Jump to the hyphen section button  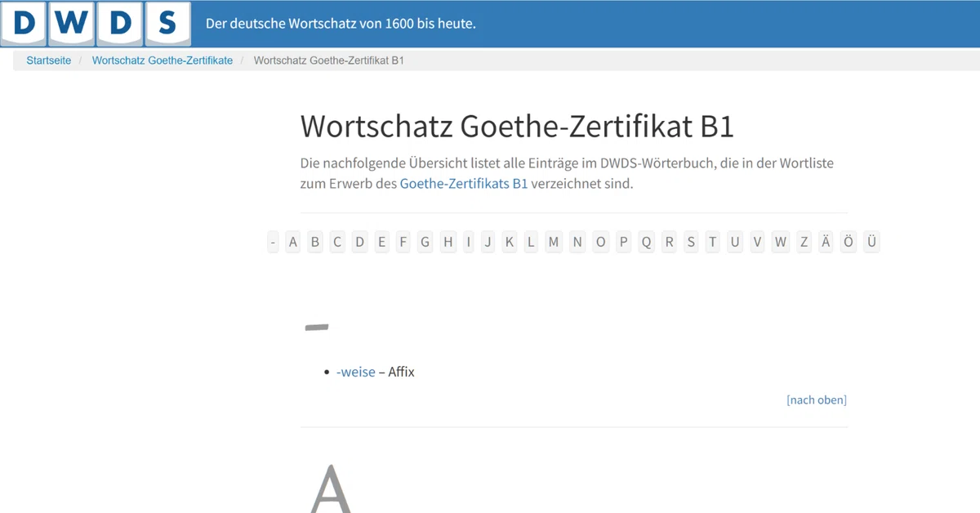click(x=274, y=242)
